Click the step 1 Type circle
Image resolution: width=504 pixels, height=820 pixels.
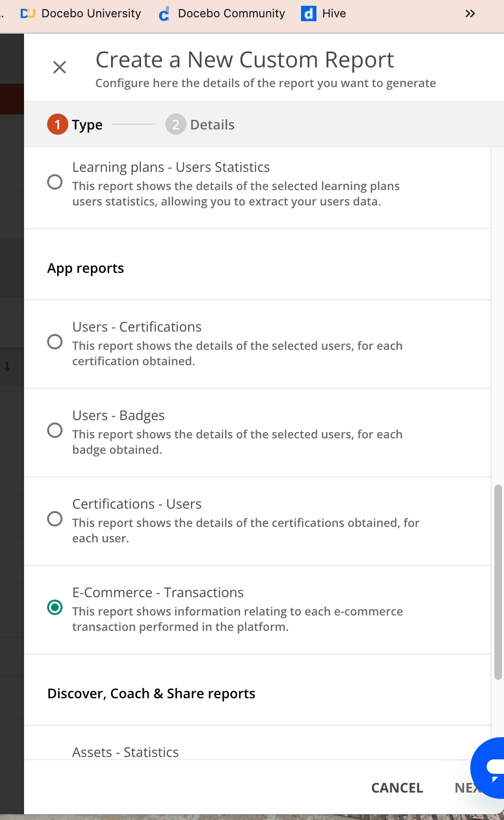coord(58,125)
